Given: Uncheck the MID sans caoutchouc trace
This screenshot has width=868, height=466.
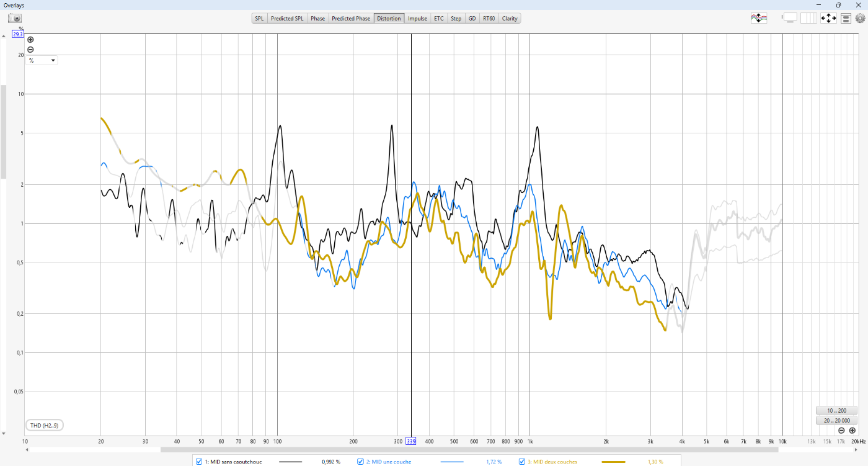Looking at the screenshot, I should 199,462.
